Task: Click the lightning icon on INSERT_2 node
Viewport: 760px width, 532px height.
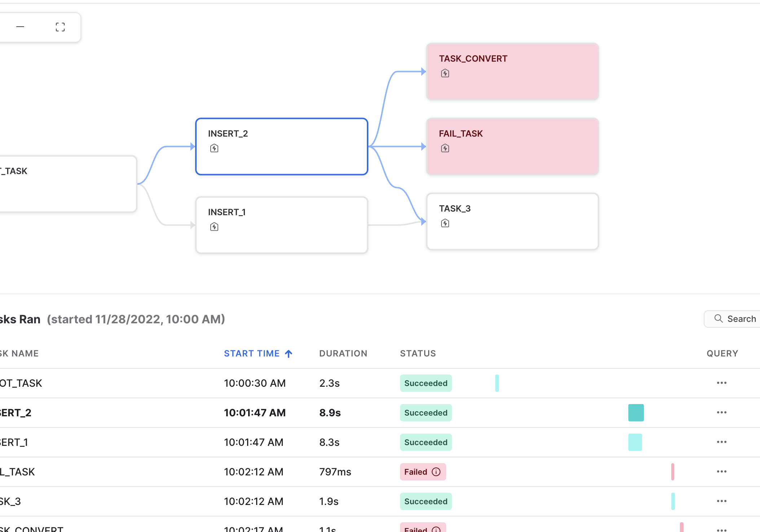Action: [x=214, y=148]
